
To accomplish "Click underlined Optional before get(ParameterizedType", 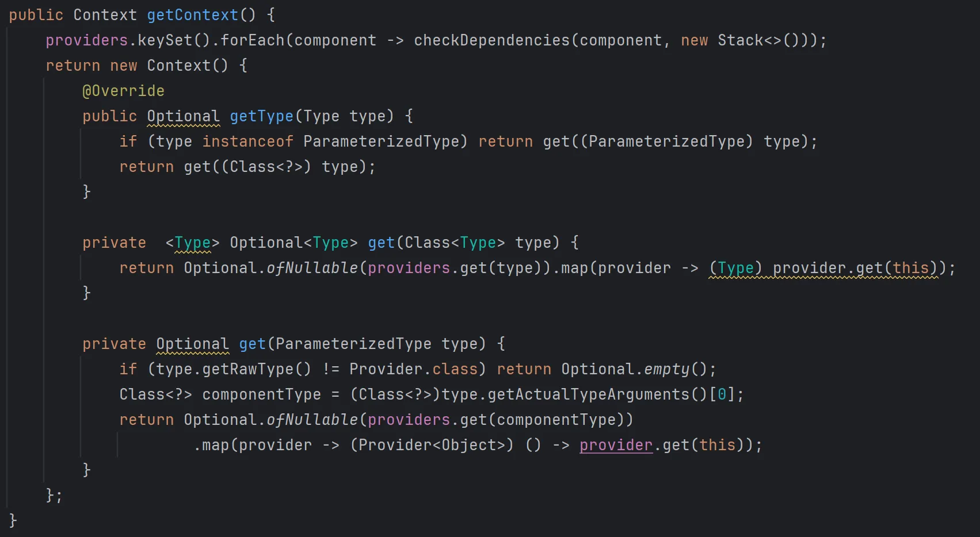I will click(x=192, y=344).
